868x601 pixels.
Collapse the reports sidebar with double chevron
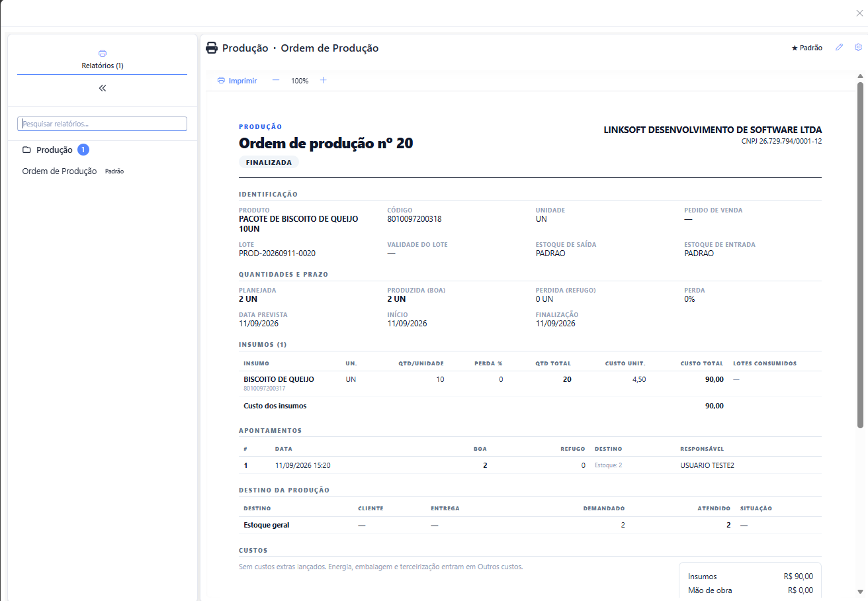click(103, 88)
